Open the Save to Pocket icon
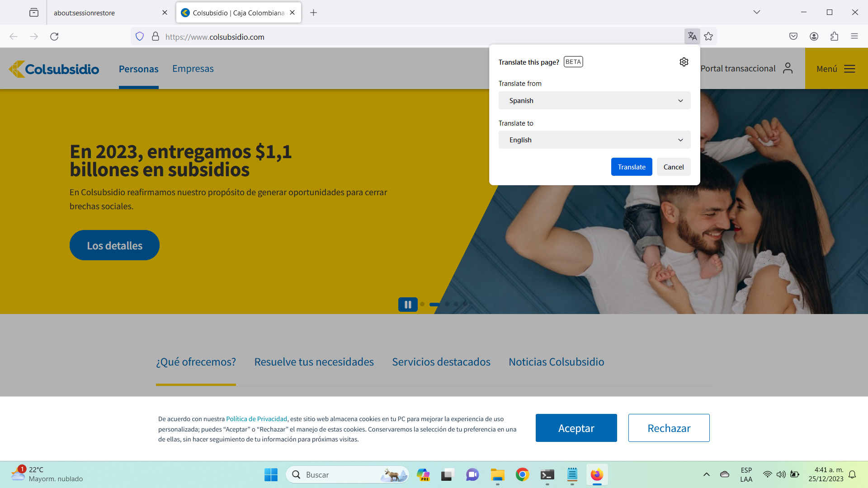The width and height of the screenshot is (868, 488). coord(793,37)
